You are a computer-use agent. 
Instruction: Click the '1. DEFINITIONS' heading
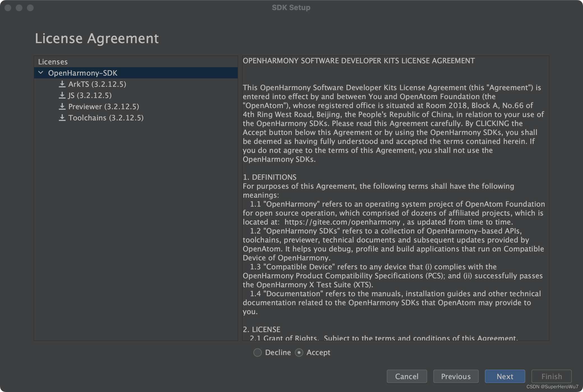(270, 177)
